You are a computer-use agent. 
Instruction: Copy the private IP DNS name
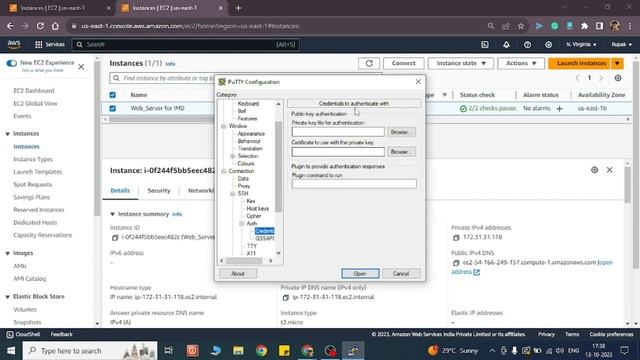[x=286, y=298]
